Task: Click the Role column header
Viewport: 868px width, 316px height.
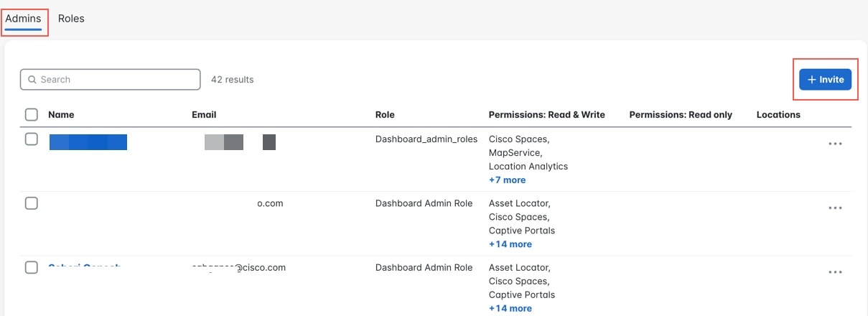Action: (385, 115)
